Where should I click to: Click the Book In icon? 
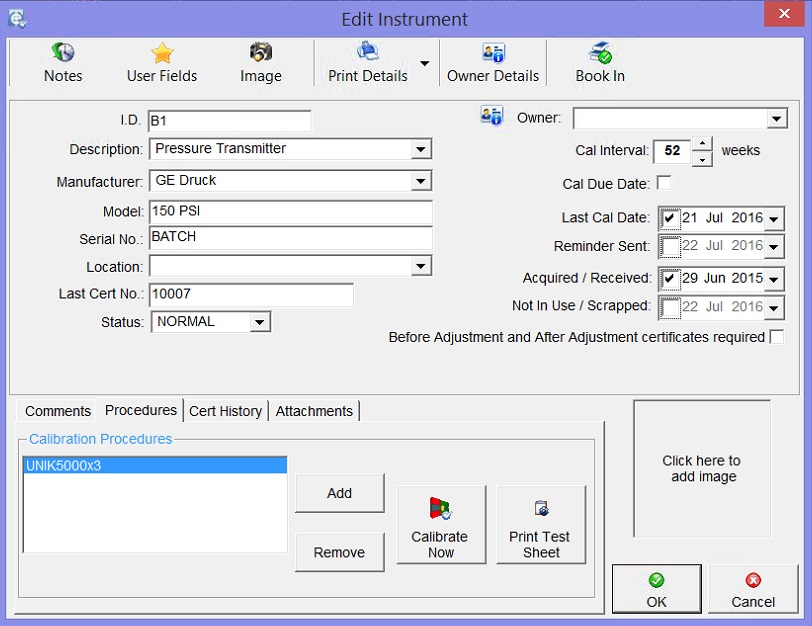599,53
